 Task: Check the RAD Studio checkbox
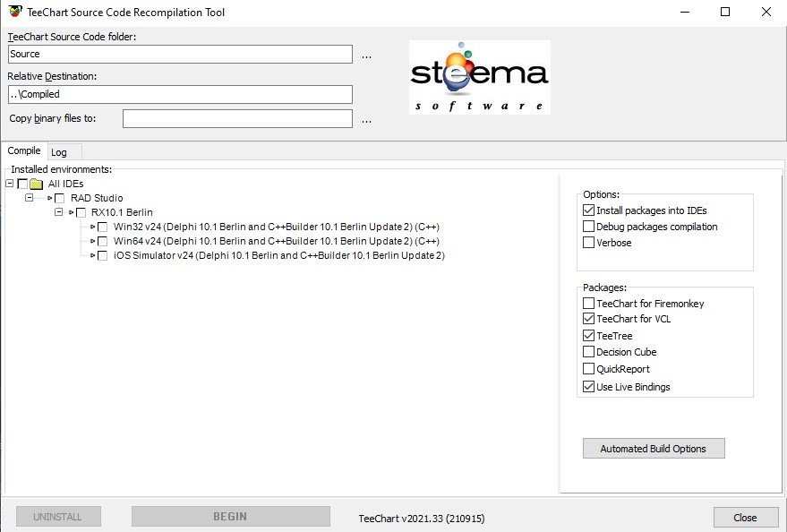pyautogui.click(x=59, y=198)
